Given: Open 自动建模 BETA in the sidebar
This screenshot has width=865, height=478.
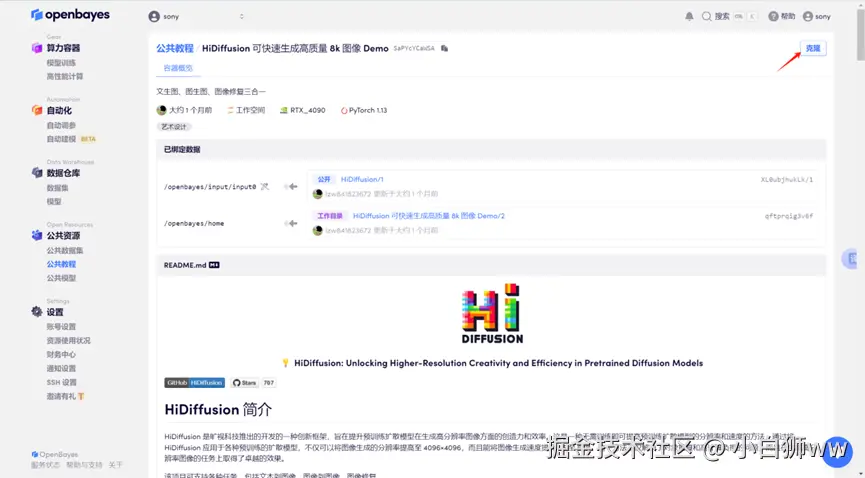Looking at the screenshot, I should (x=71, y=139).
